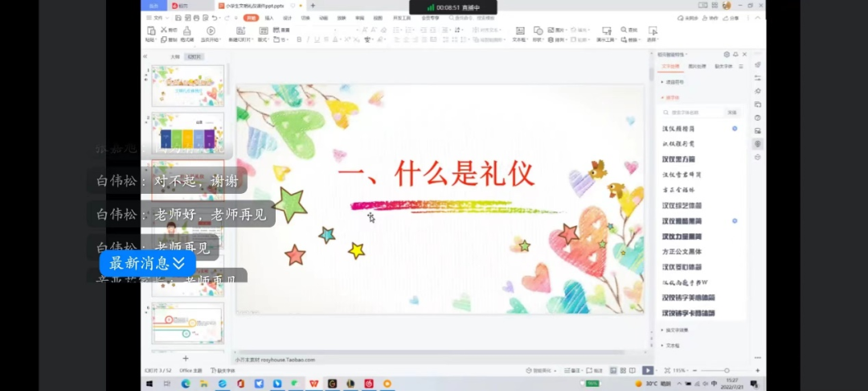868x391 pixels.
Task: Start slideshow from the status bar play button
Action: point(647,370)
